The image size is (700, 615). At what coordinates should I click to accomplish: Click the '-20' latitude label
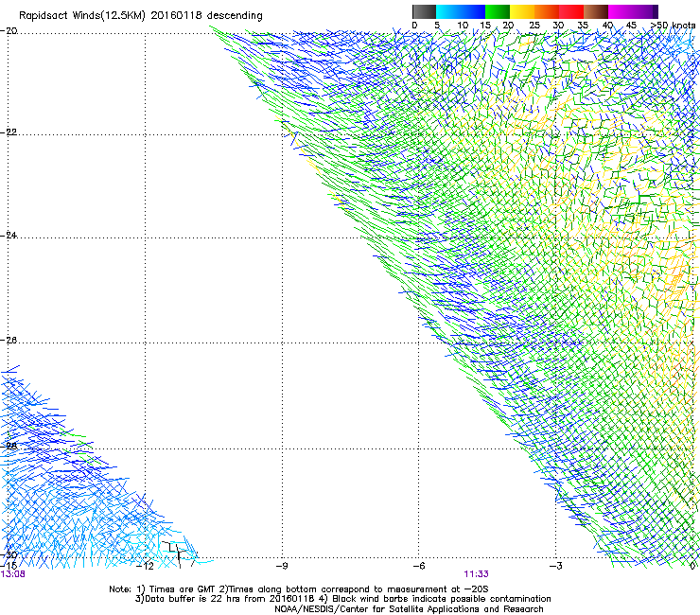click(x=9, y=31)
